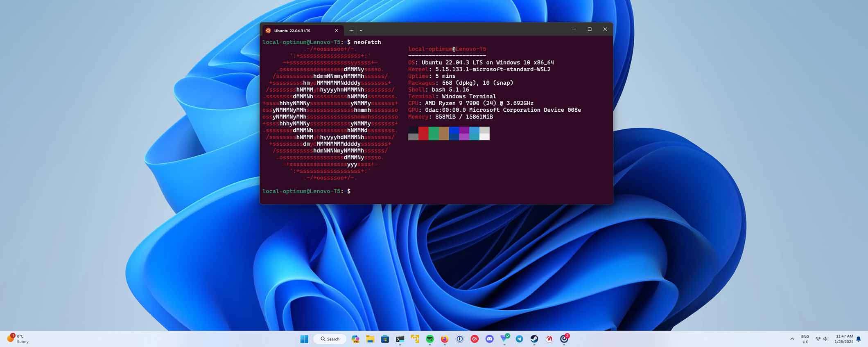Open 1Password from the taskbar

[460, 339]
